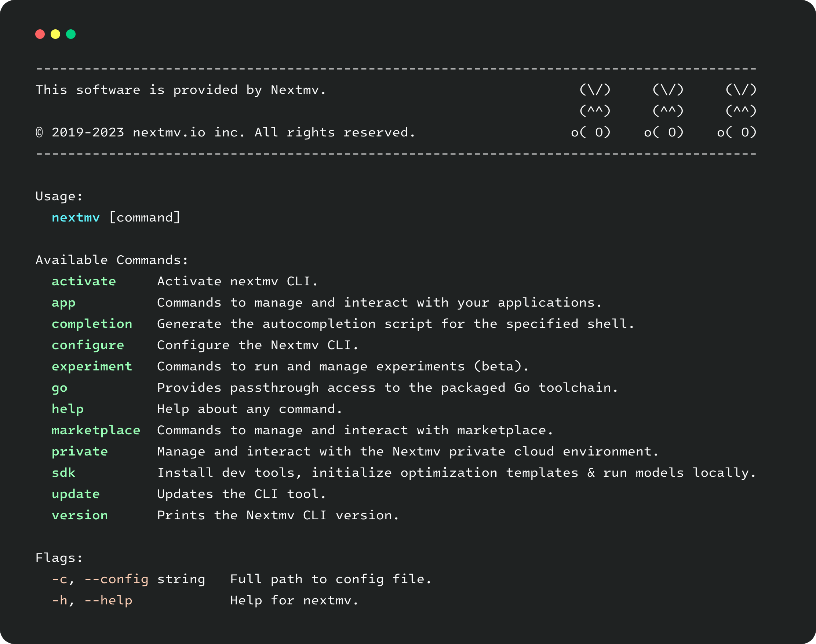Select the 'marketplace' command name

[96, 431]
